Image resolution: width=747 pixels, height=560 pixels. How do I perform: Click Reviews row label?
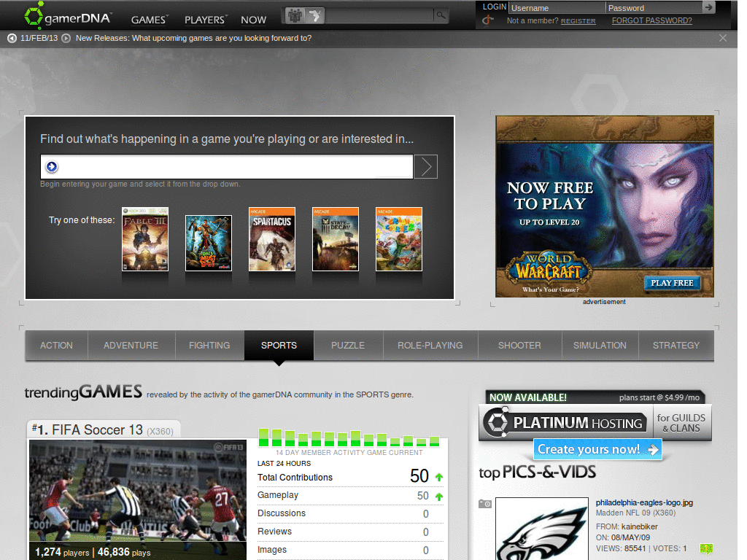point(274,532)
